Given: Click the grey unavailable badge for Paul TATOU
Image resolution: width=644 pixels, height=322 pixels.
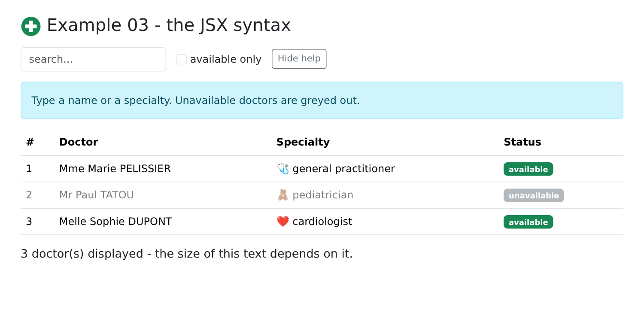Looking at the screenshot, I should pos(534,195).
